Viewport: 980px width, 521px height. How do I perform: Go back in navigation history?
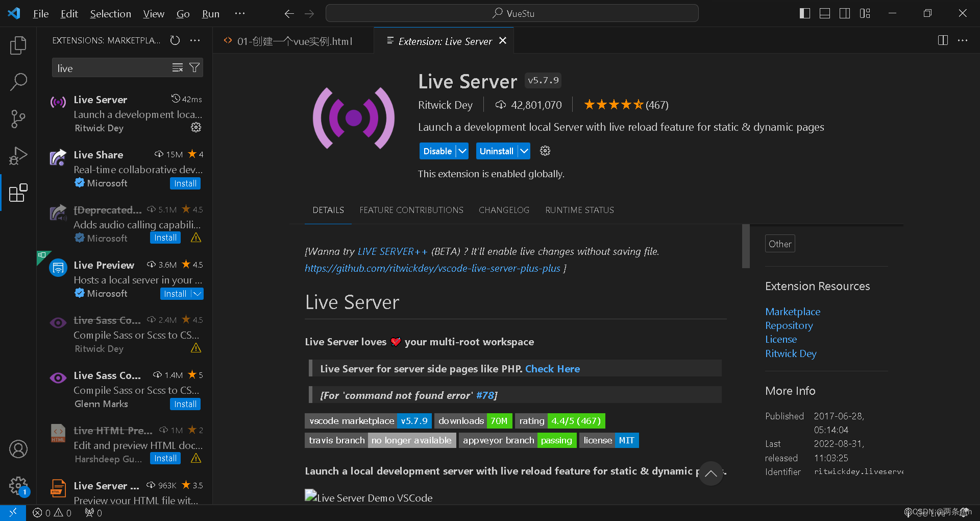coord(289,14)
